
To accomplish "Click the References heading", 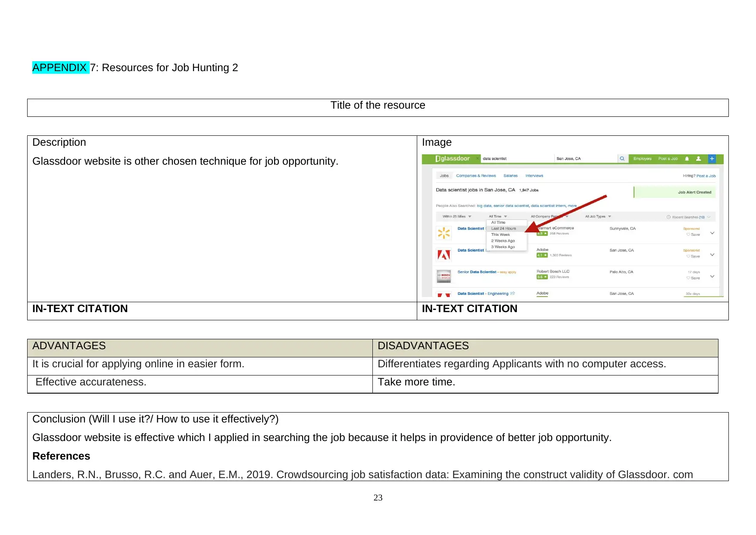I will coord(61,456).
